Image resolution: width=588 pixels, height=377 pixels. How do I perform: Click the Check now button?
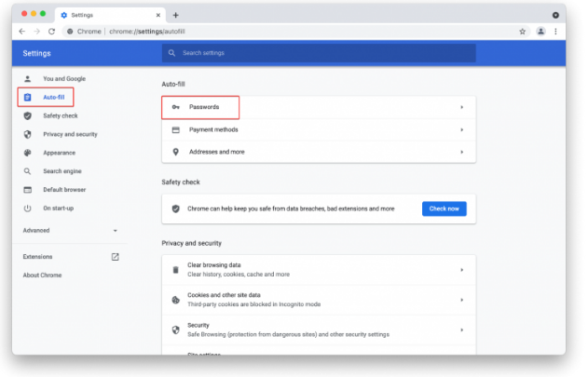pos(444,209)
